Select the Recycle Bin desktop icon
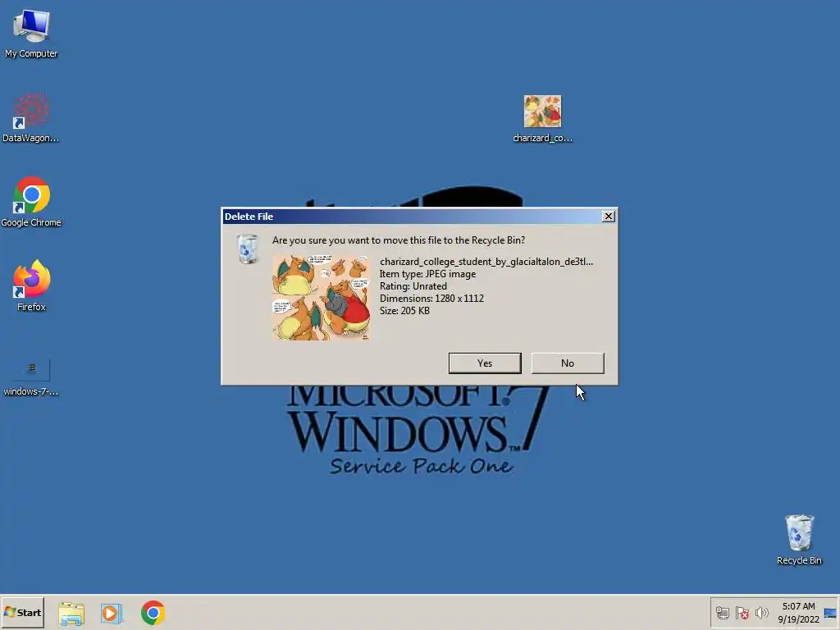840x630 pixels. pos(799,540)
